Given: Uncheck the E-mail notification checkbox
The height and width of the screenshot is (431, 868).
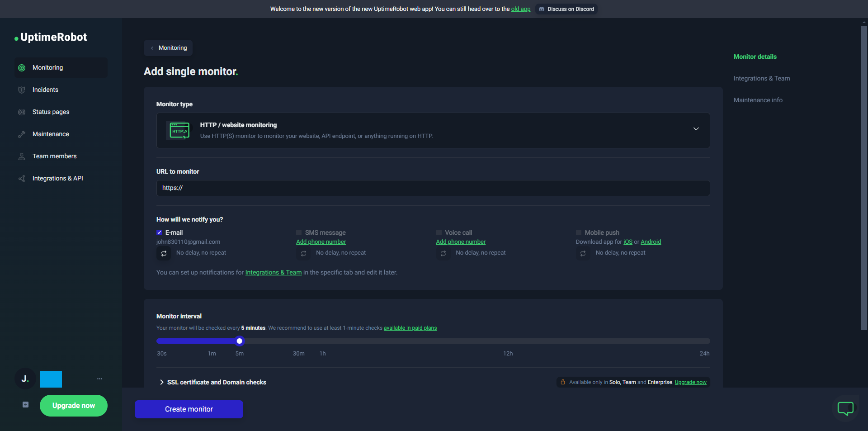Looking at the screenshot, I should (x=159, y=232).
